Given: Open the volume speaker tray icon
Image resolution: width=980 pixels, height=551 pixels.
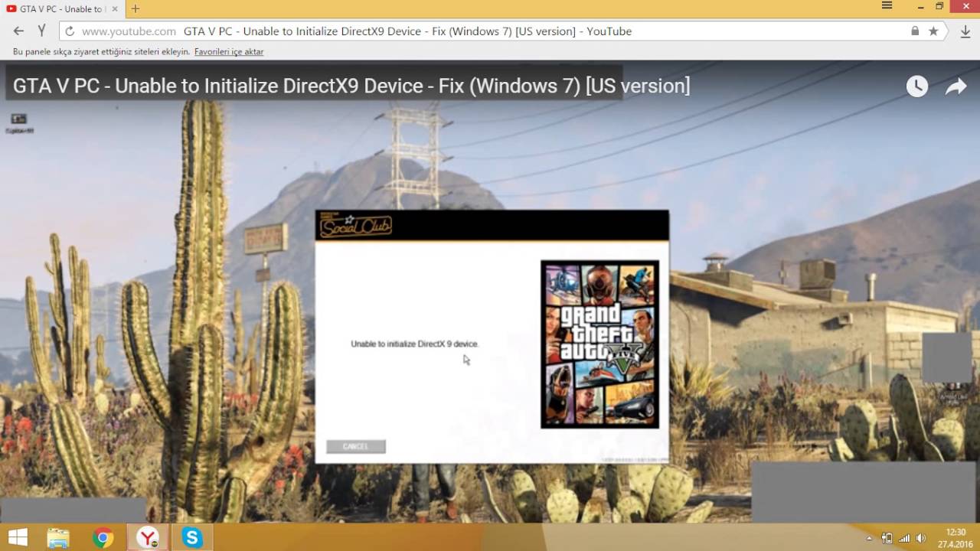Looking at the screenshot, I should 921,538.
